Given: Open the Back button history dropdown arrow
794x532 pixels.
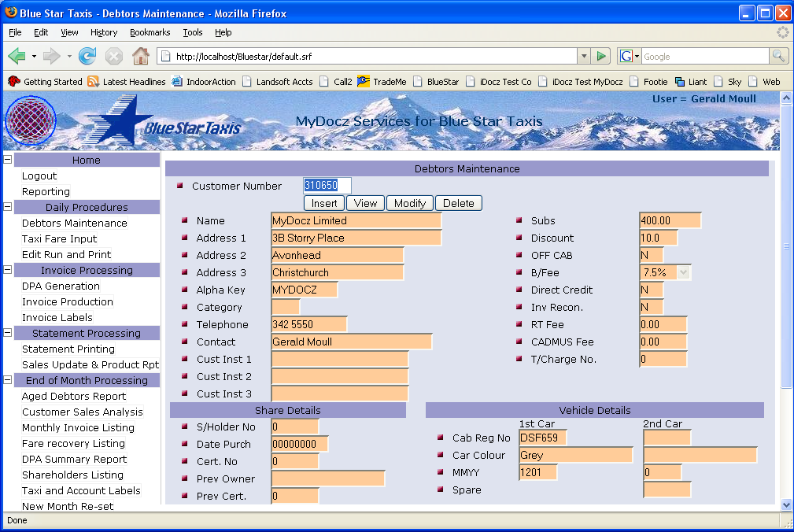Looking at the screenshot, I should tap(34, 56).
